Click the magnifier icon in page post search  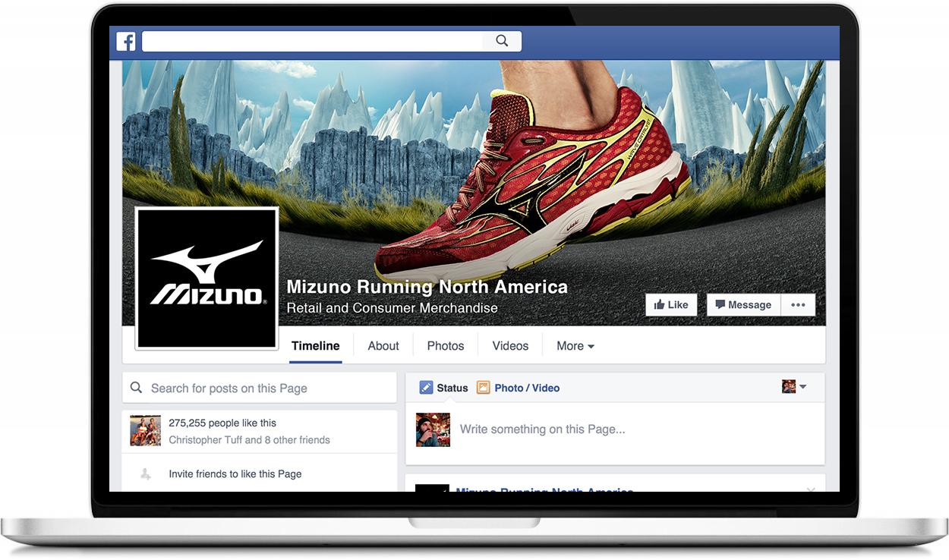pyautogui.click(x=137, y=388)
